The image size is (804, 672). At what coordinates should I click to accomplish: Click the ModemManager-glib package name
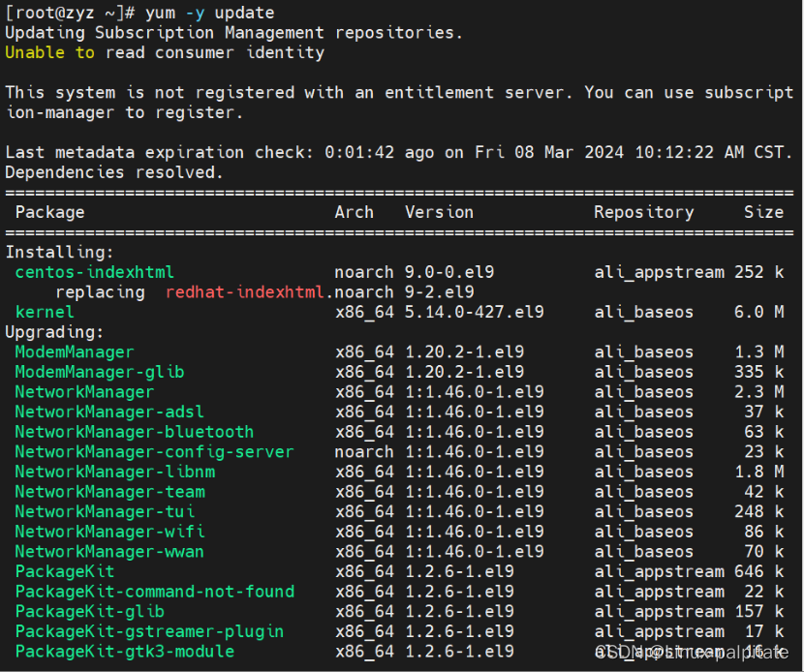pos(100,373)
